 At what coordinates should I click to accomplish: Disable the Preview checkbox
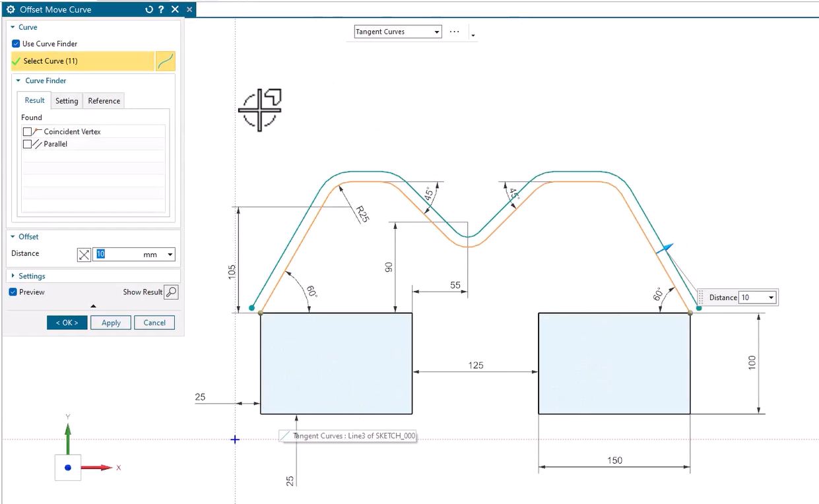coord(14,292)
